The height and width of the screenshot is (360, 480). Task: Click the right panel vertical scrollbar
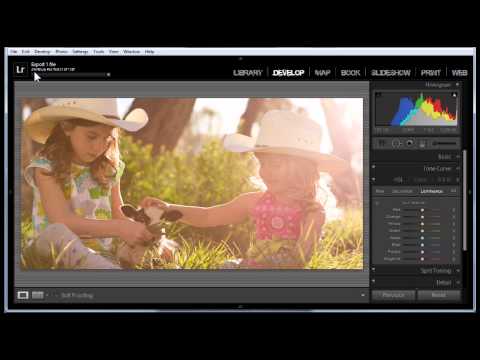pyautogui.click(x=465, y=200)
